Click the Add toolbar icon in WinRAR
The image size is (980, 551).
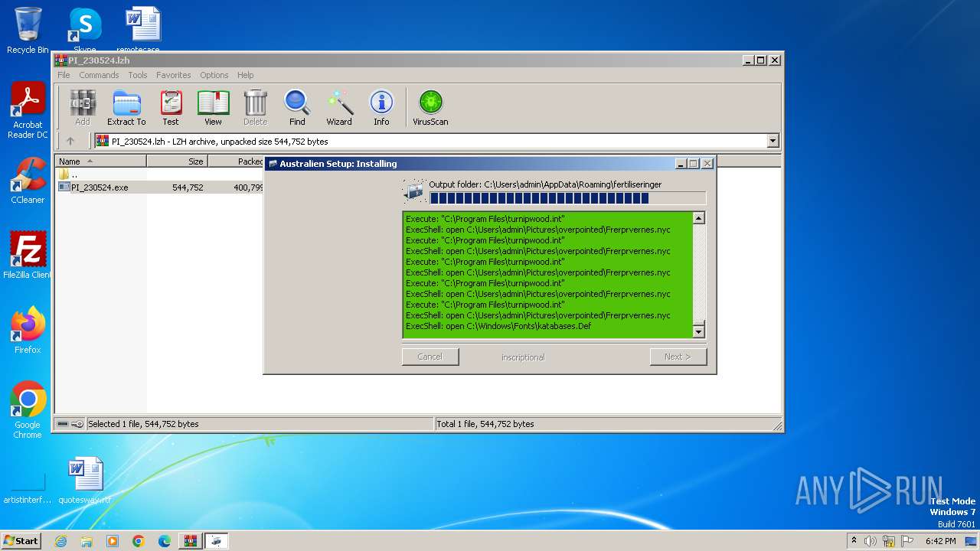83,108
